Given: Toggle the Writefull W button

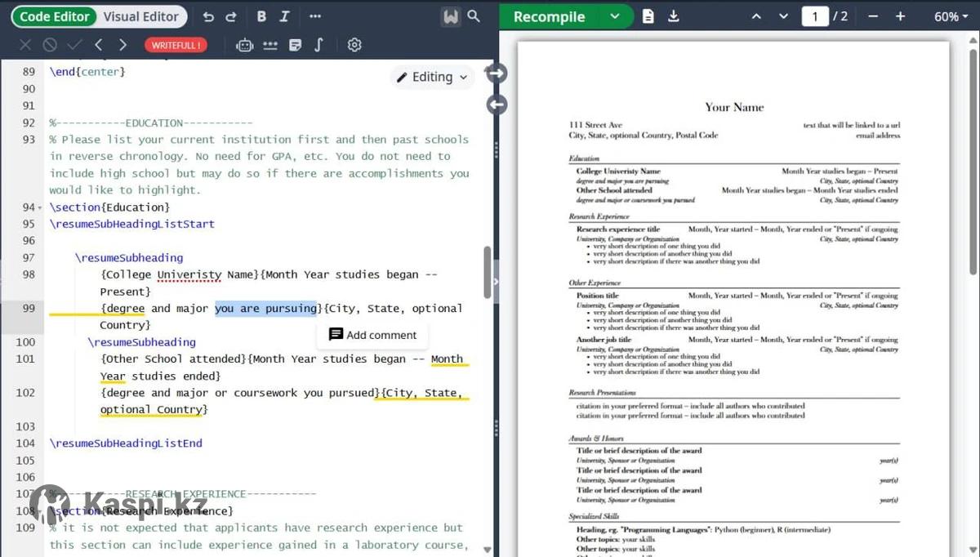Looking at the screenshot, I should [450, 16].
